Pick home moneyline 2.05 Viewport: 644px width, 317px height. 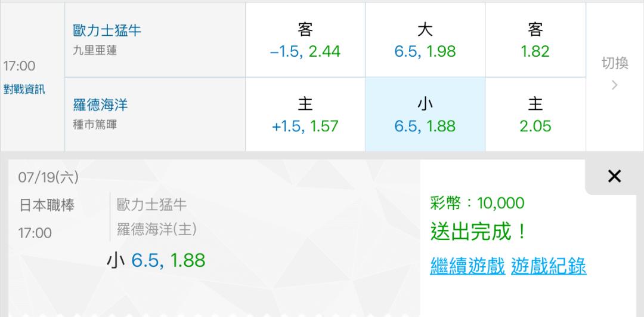[535, 114]
